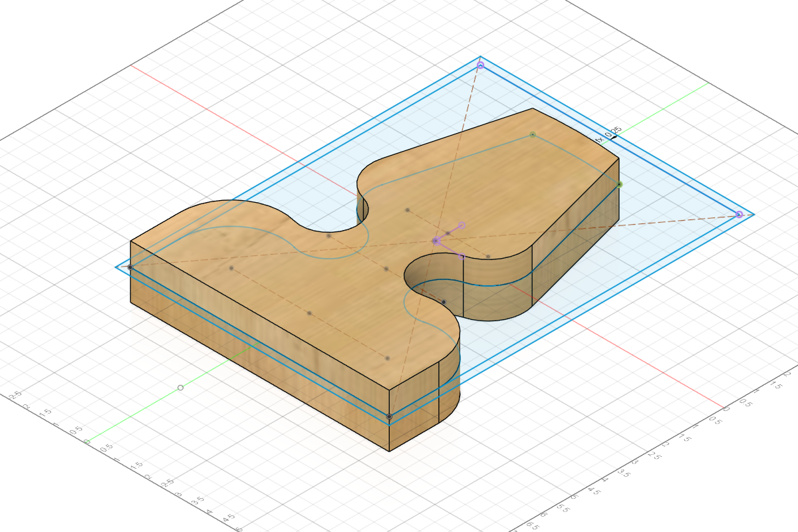
Task: Select the "fx: 0.25" offset dimension label
Action: tap(609, 133)
